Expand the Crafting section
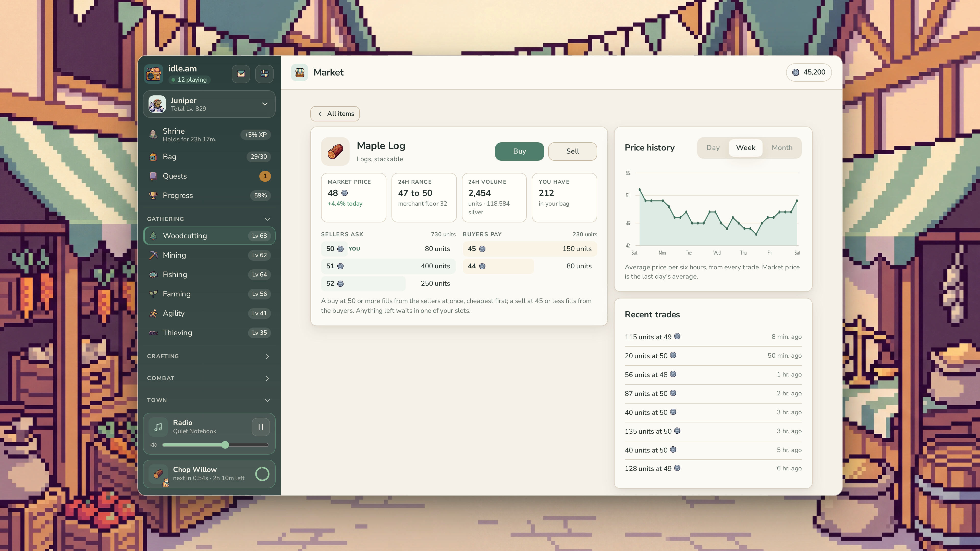The image size is (980, 551). pos(209,356)
